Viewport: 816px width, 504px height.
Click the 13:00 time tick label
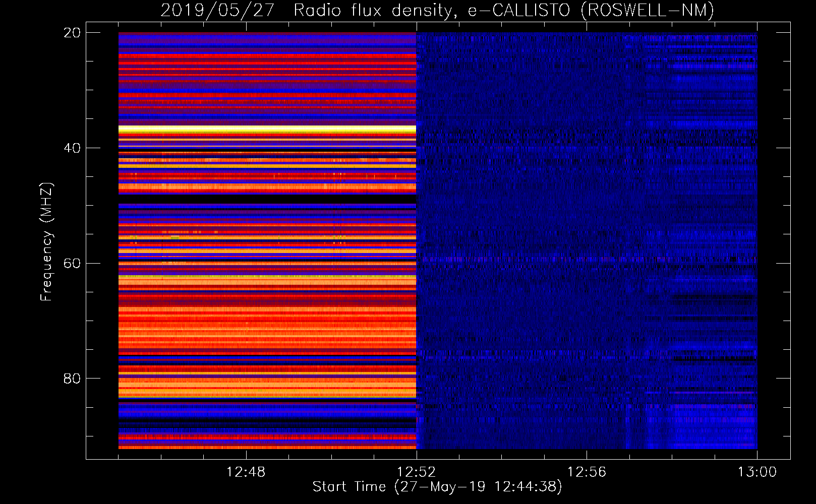click(757, 472)
